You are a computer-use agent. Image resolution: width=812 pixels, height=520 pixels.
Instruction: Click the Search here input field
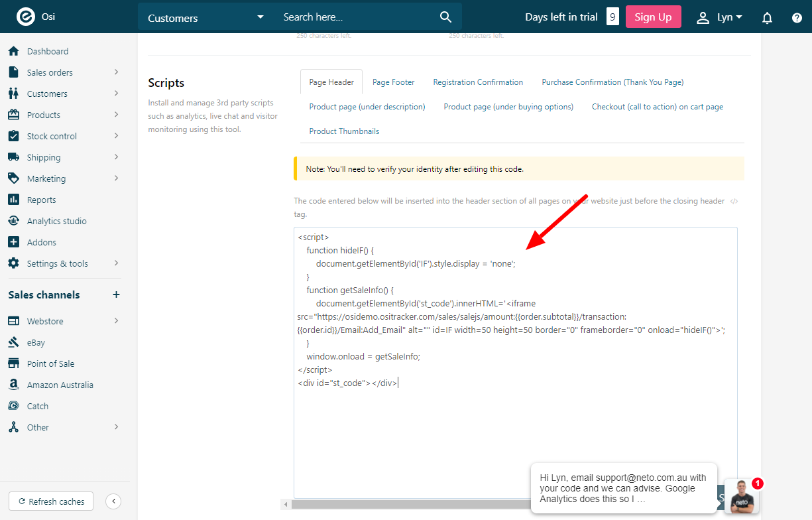point(356,17)
